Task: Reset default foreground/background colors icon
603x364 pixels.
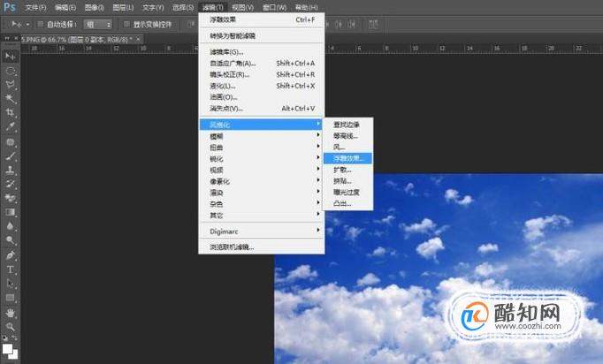Action: click(x=4, y=338)
